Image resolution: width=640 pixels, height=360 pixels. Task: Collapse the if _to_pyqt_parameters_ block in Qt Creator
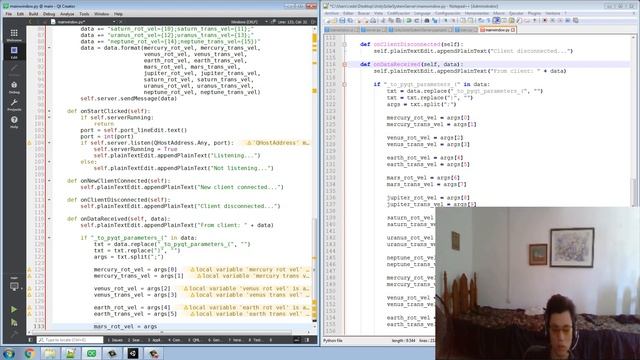point(49,238)
